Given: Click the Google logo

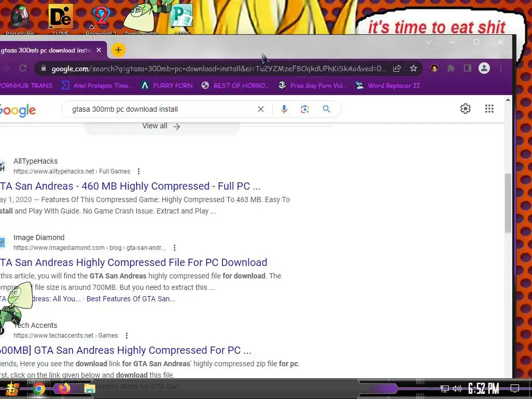Looking at the screenshot, I should (18, 110).
